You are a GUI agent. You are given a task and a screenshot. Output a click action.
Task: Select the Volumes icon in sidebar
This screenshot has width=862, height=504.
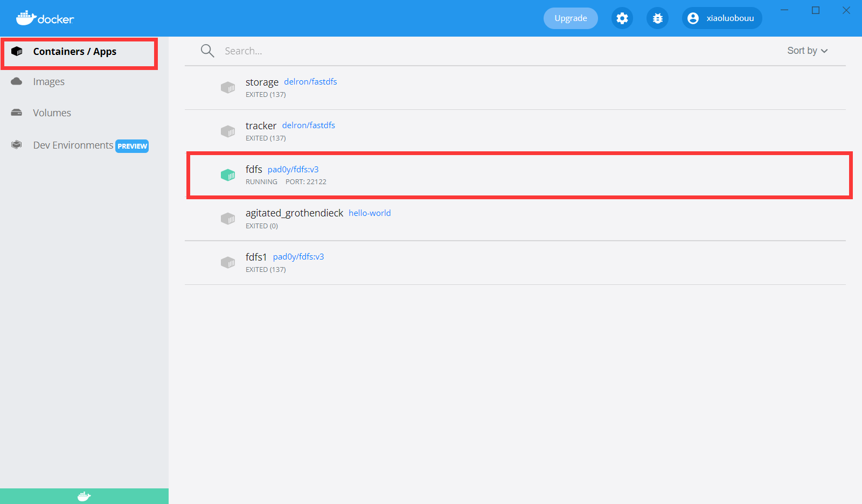coord(16,113)
